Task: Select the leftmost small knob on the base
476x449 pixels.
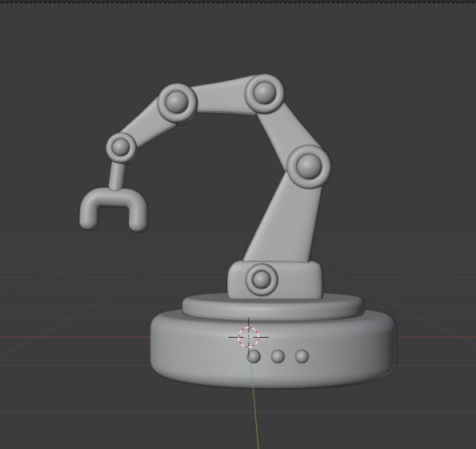Action: 254,356
